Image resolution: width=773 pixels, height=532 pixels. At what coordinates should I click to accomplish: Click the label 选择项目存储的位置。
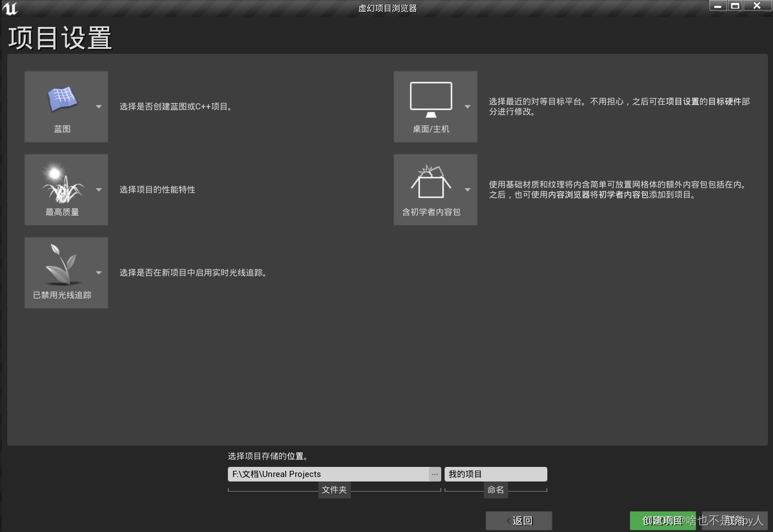[268, 456]
